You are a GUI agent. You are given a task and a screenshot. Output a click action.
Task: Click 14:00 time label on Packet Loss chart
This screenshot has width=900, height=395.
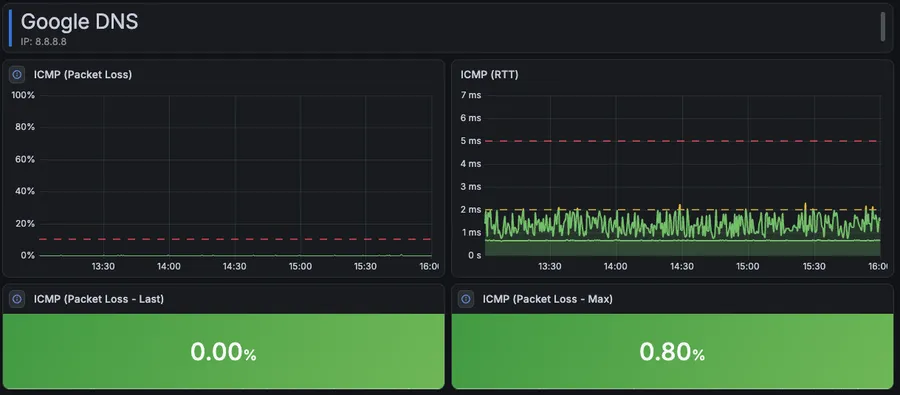pos(169,266)
